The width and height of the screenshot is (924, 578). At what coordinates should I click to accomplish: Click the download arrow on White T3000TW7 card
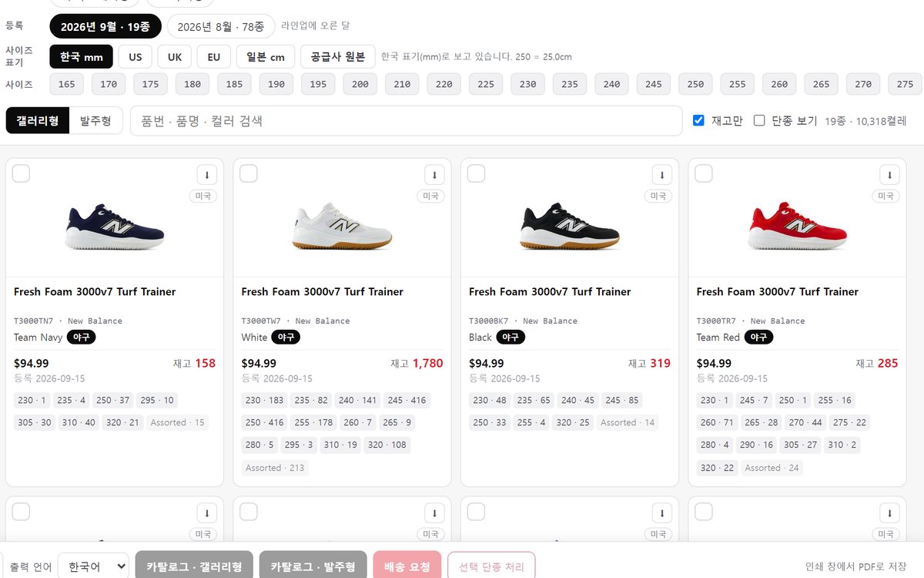pos(434,174)
